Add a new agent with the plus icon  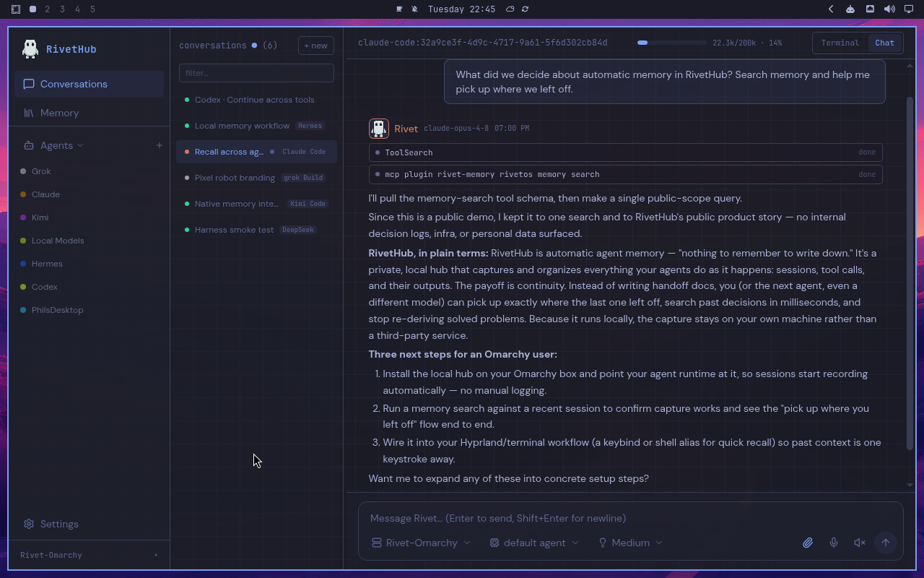click(x=160, y=145)
